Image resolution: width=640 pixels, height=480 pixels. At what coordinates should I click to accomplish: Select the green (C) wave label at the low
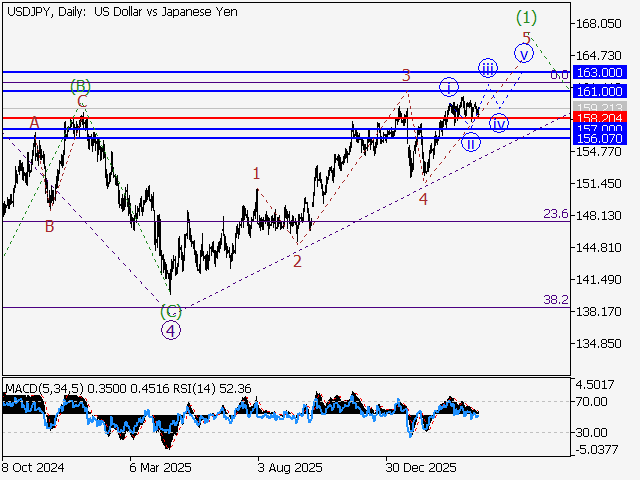[171, 312]
